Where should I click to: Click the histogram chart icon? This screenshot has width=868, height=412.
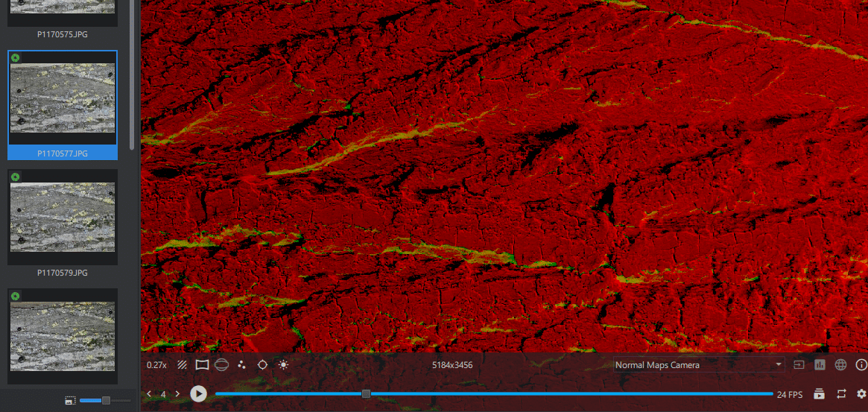click(x=820, y=365)
